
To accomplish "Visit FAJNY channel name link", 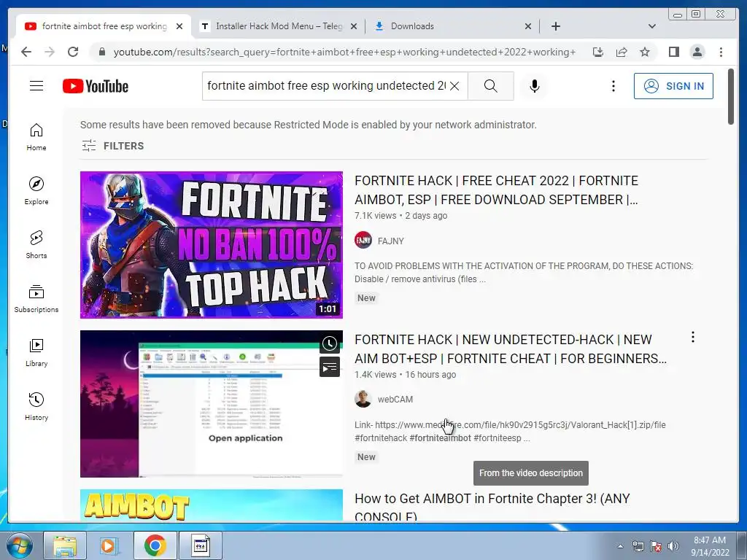I will 391,241.
